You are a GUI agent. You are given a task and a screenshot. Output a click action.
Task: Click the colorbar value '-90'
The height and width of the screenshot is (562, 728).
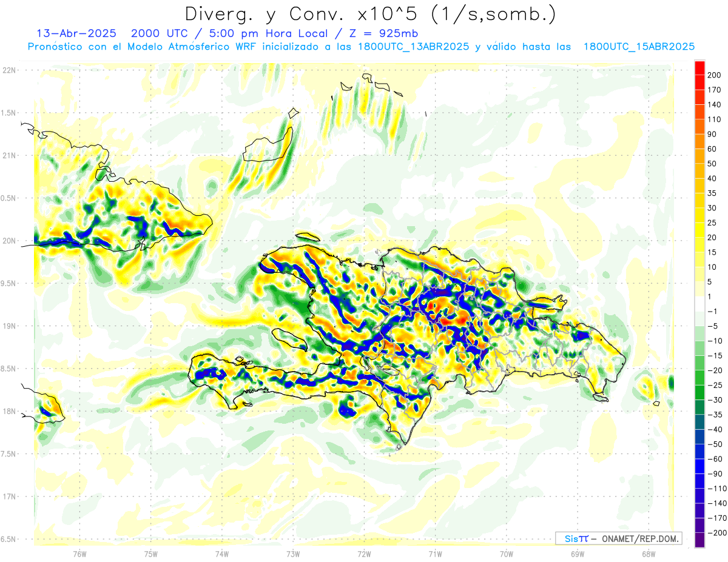point(716,473)
